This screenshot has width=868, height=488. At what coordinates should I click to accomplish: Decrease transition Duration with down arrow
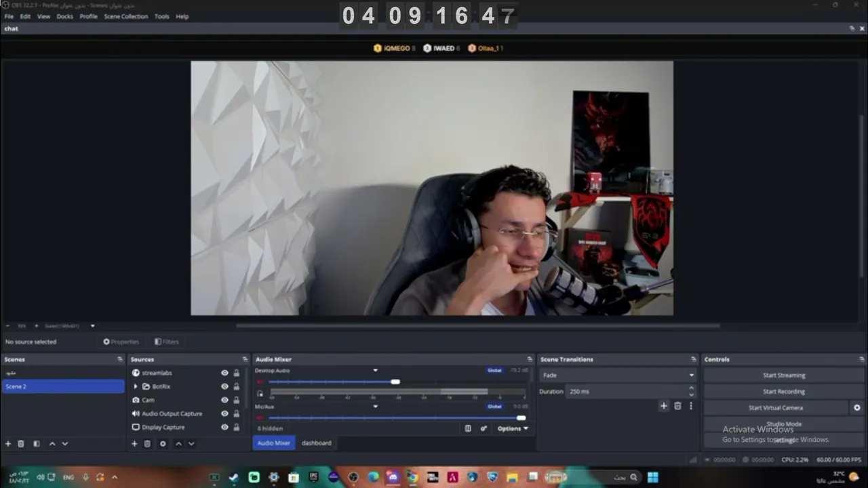click(691, 394)
